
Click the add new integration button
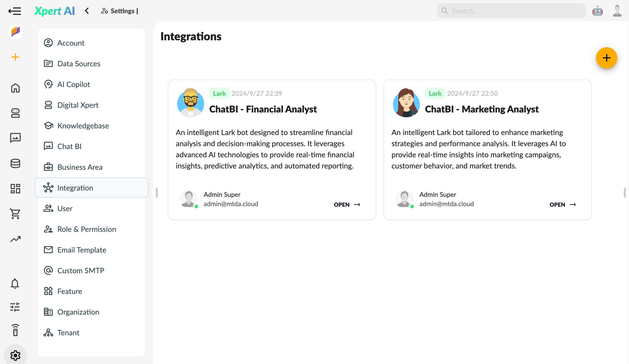(606, 58)
